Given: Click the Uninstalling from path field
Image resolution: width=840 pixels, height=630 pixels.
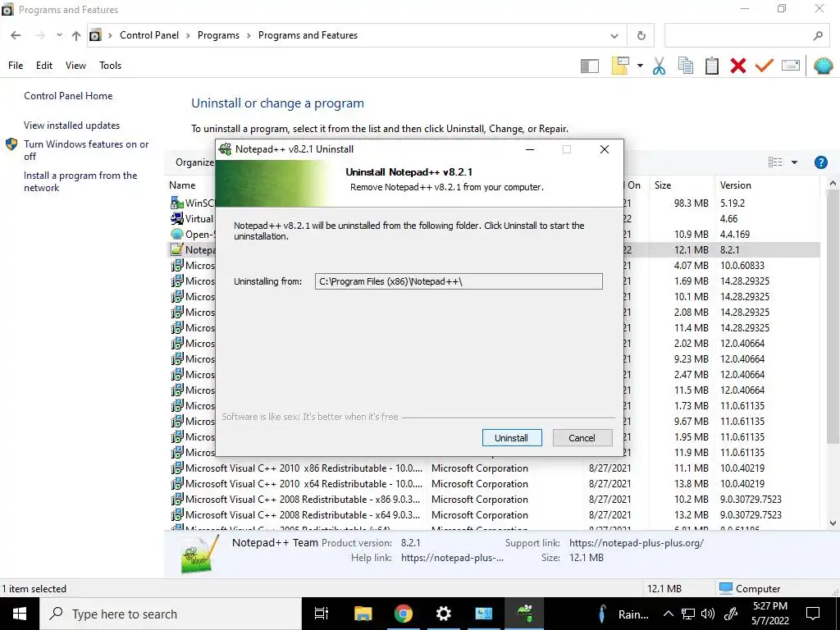Looking at the screenshot, I should 459,281.
